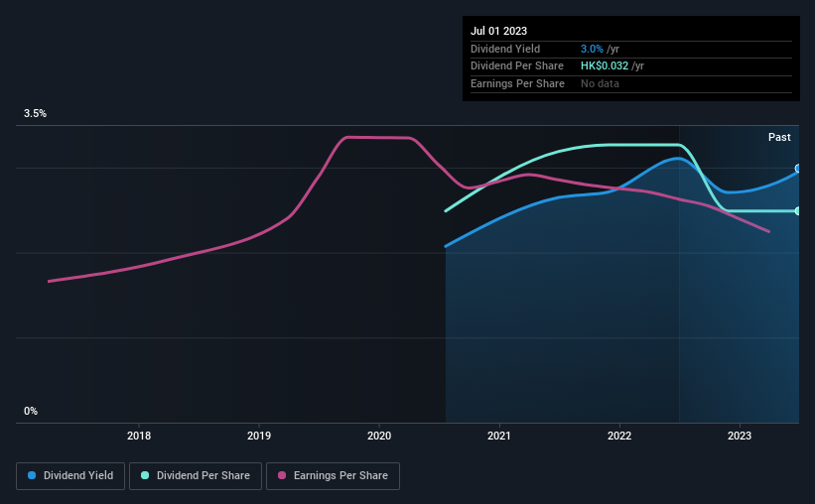Jump to 2020 on the time axis
Image resolution: width=815 pixels, height=504 pixels.
tap(379, 436)
